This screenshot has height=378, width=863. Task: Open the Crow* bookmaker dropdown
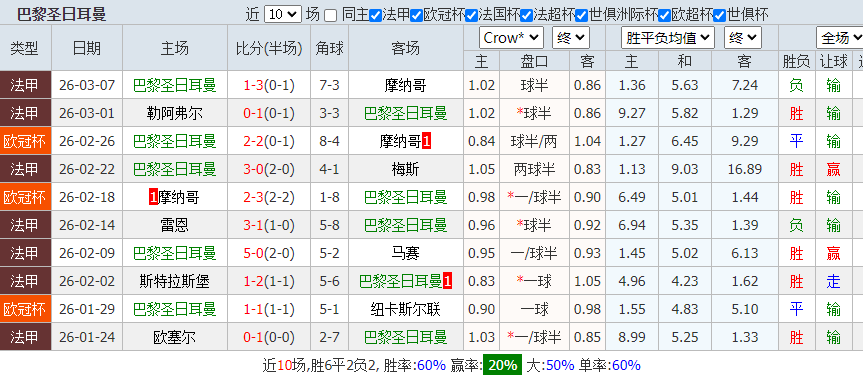click(x=512, y=38)
